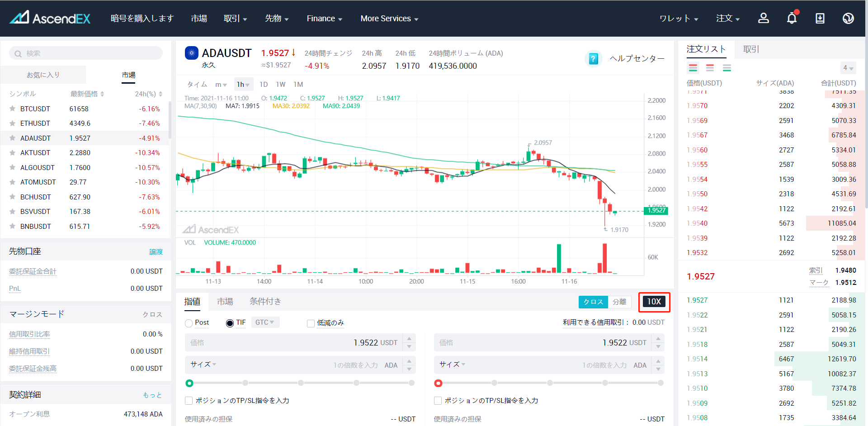Favorite ETHUSDT with its star
Screen dimensions: 868x426
click(13, 123)
